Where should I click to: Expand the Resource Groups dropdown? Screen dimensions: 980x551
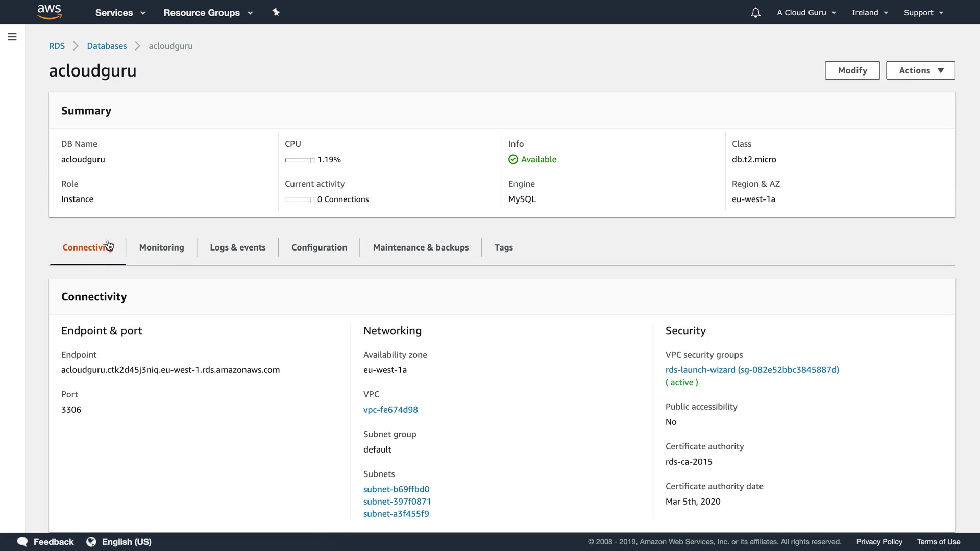[x=208, y=13]
